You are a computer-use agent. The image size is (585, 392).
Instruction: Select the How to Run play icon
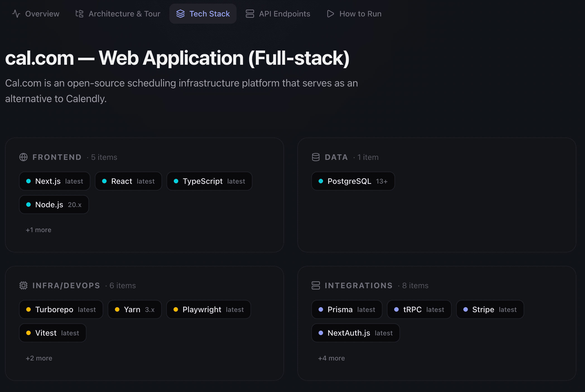pyautogui.click(x=330, y=13)
